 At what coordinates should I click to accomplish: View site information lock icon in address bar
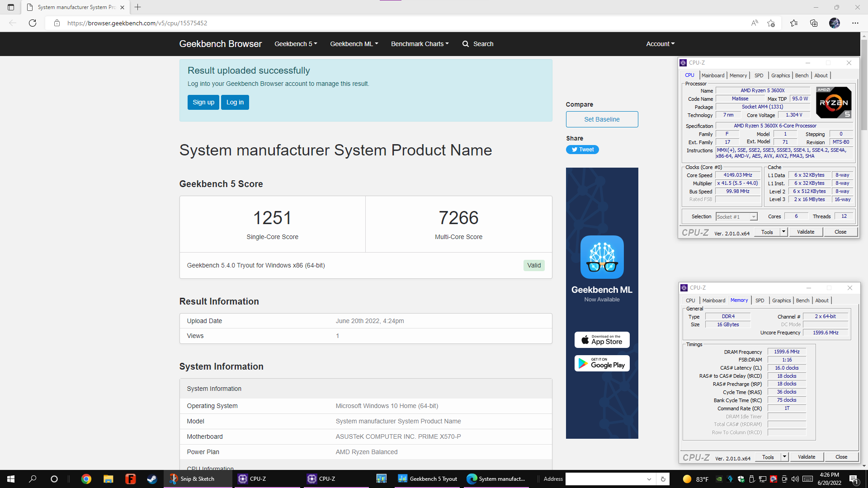[x=57, y=23]
